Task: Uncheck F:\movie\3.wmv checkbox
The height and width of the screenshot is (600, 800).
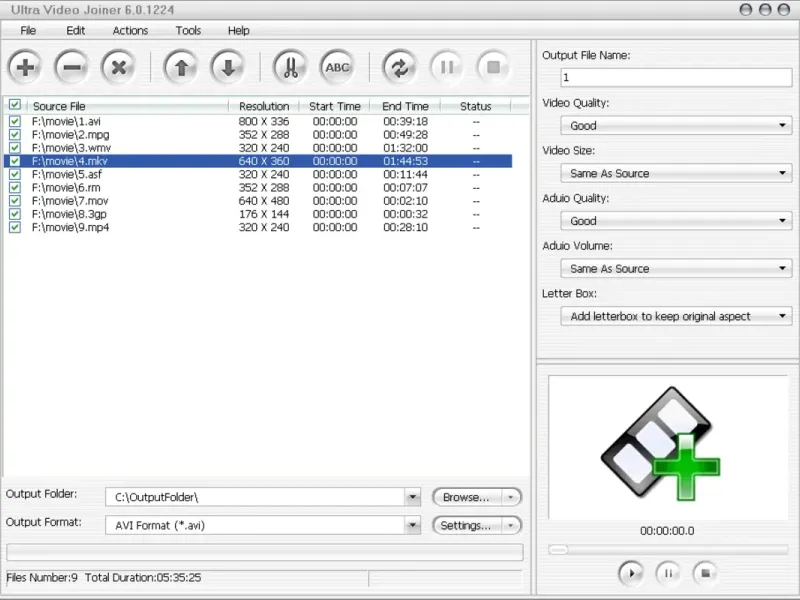Action: pyautogui.click(x=15, y=148)
